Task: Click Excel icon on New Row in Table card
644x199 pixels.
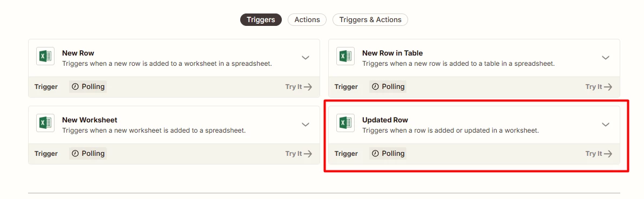Action: [x=345, y=56]
